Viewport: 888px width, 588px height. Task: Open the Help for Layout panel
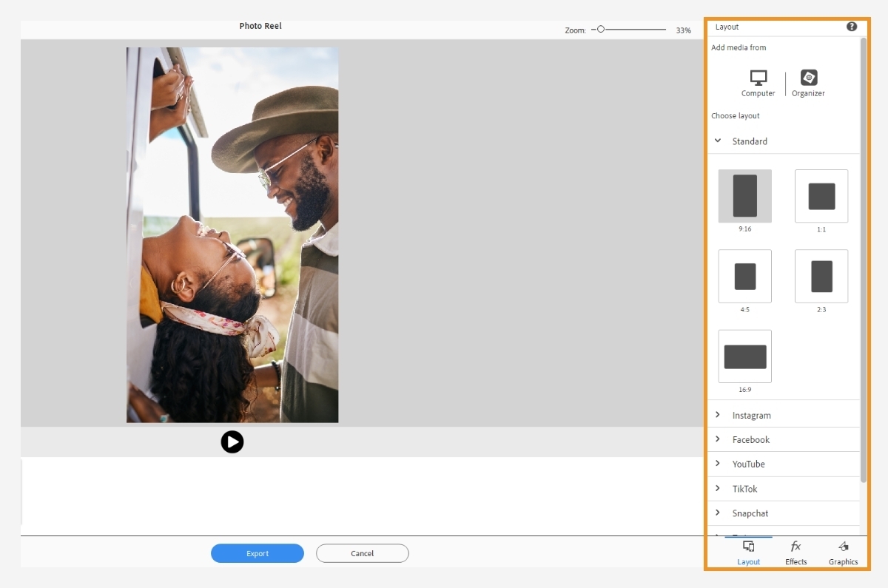[851, 26]
